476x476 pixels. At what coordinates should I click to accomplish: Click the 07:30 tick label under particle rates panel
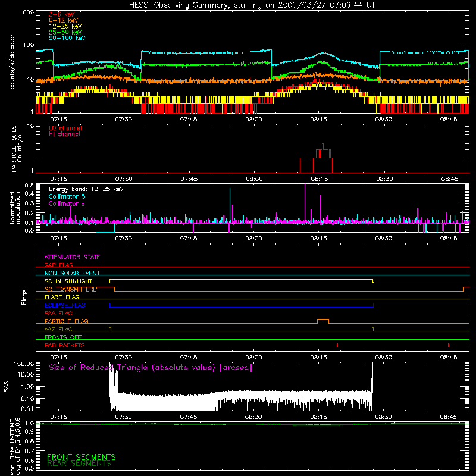124,179
